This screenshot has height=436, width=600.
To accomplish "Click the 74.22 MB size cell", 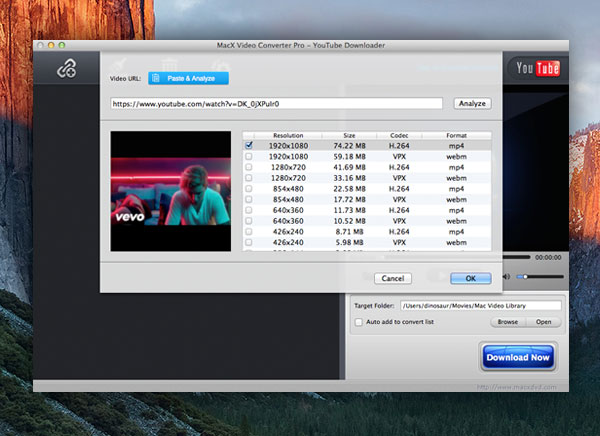I will coord(349,145).
